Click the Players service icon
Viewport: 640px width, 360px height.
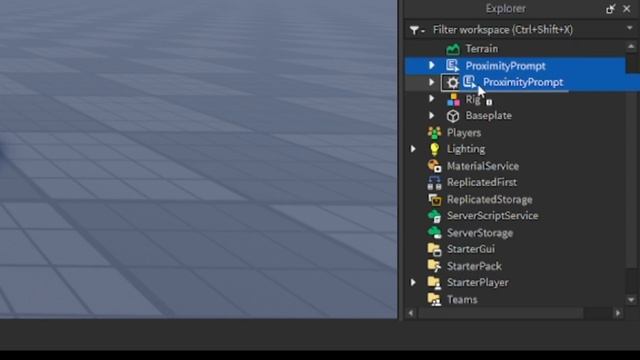tap(434, 133)
